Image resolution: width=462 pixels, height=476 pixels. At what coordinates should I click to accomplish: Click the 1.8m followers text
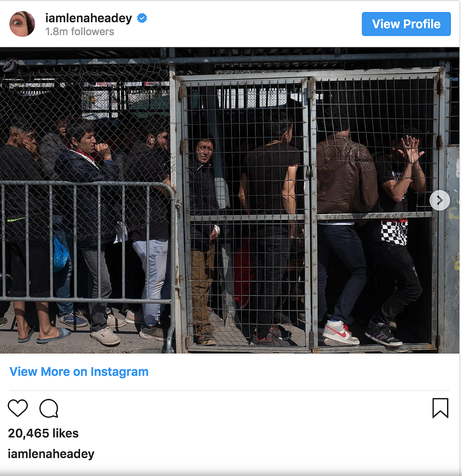(x=79, y=31)
